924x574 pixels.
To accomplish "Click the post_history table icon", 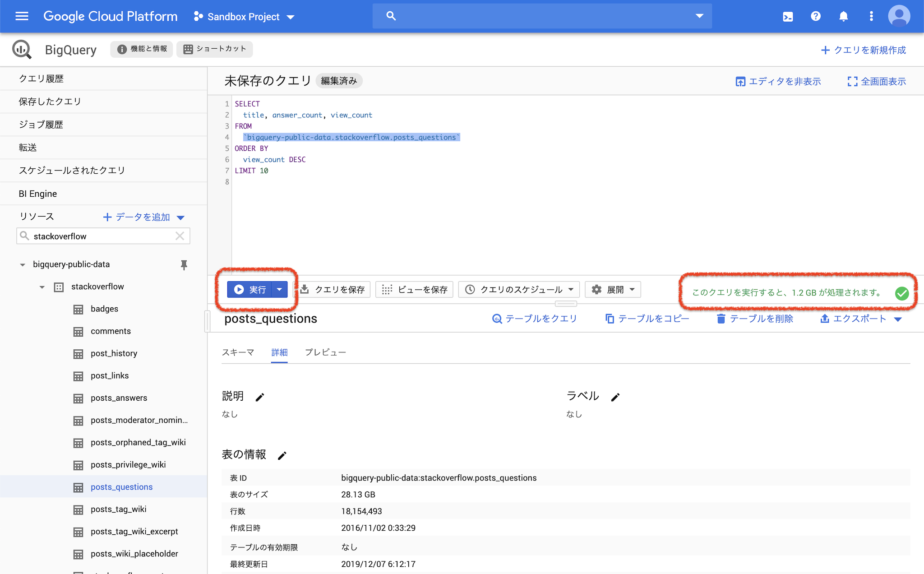I will tap(78, 354).
